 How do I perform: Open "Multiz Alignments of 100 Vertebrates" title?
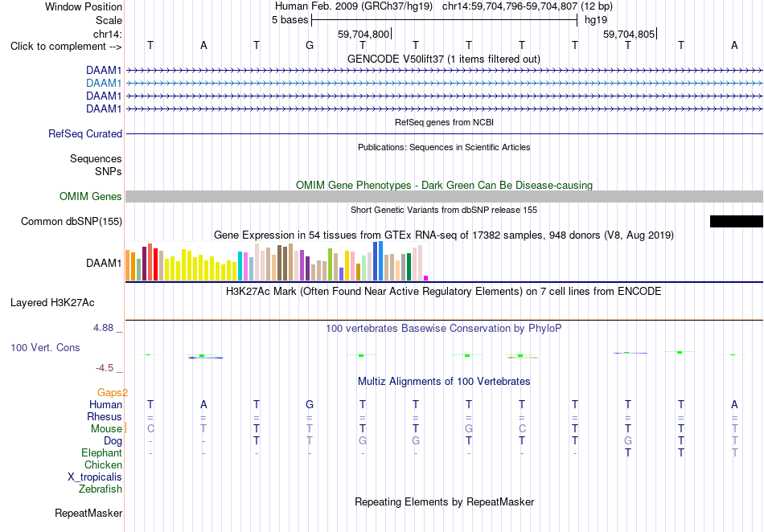pos(444,381)
